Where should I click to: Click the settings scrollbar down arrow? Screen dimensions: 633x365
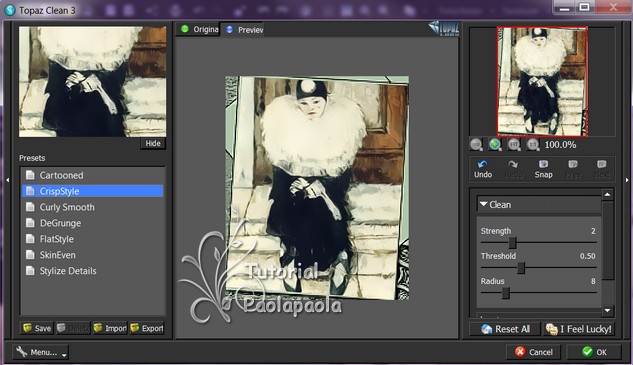click(608, 310)
